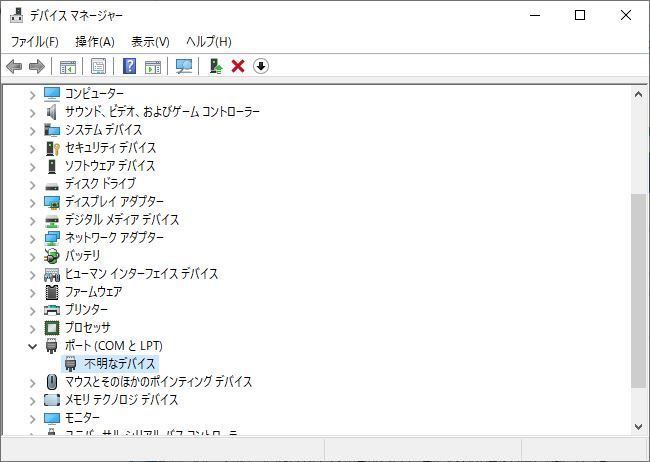Expand the ディスク ドライブ node

pyautogui.click(x=33, y=185)
